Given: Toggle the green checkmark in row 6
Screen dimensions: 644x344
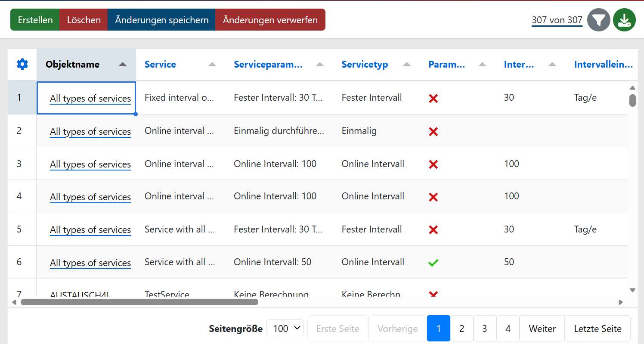Looking at the screenshot, I should click(433, 263).
